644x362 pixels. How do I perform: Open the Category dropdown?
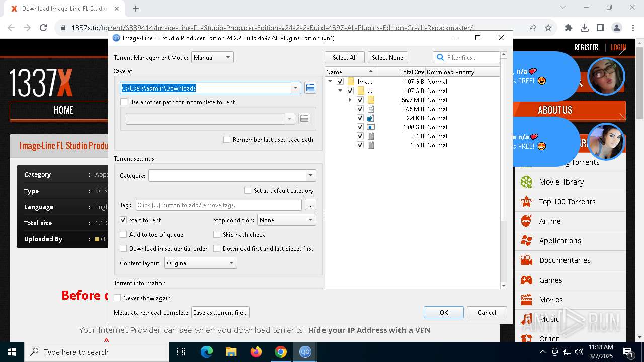point(310,176)
